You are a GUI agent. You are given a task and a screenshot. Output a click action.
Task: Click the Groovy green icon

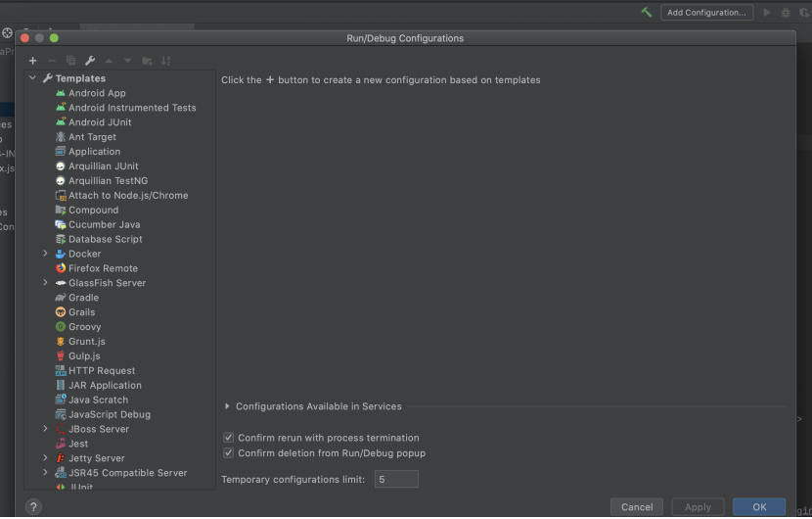click(x=61, y=327)
